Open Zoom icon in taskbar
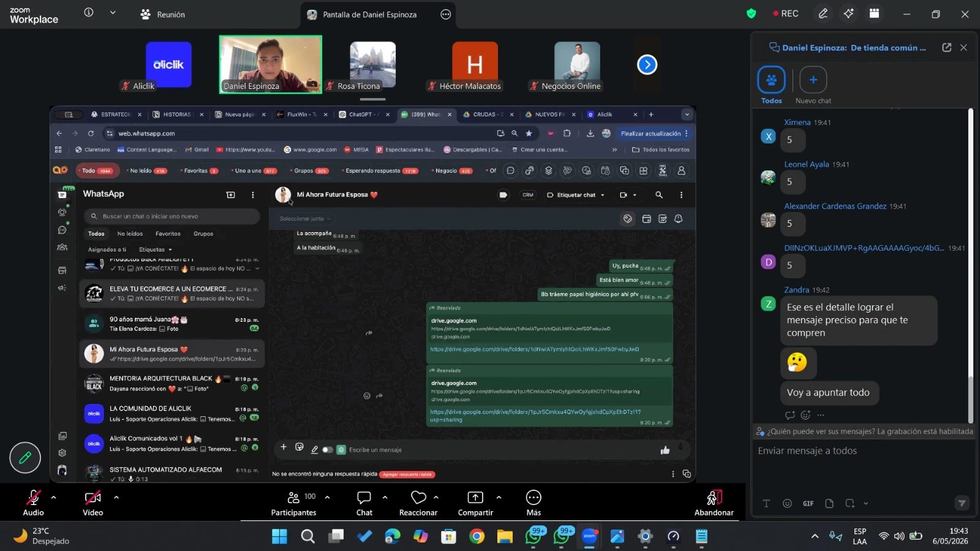This screenshot has height=551, width=980. tap(589, 536)
